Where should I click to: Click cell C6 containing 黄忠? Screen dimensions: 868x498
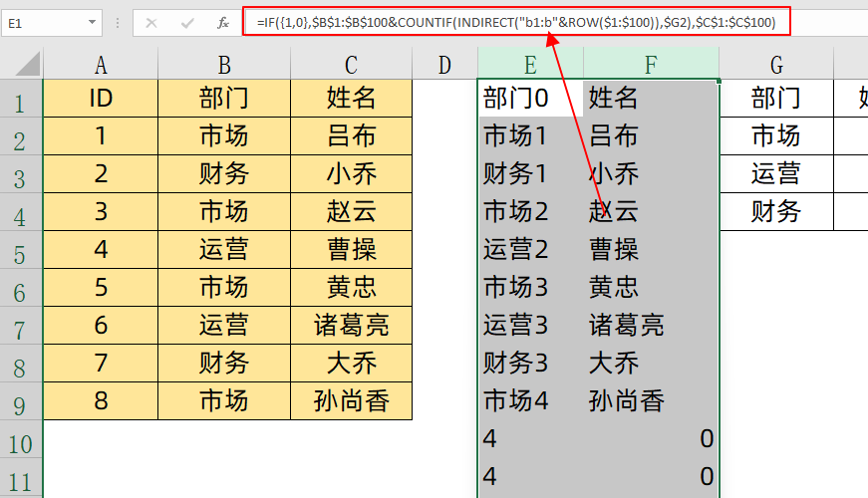[x=351, y=288]
